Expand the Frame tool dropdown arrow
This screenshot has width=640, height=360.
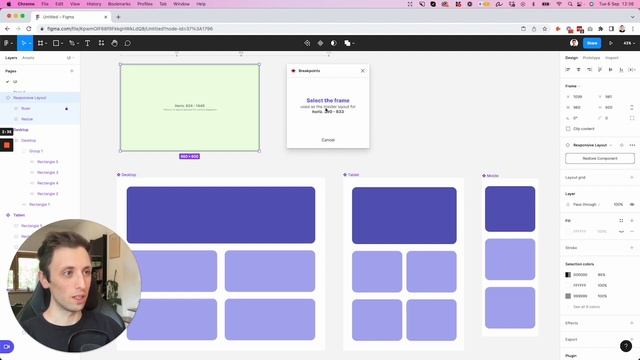pos(46,44)
